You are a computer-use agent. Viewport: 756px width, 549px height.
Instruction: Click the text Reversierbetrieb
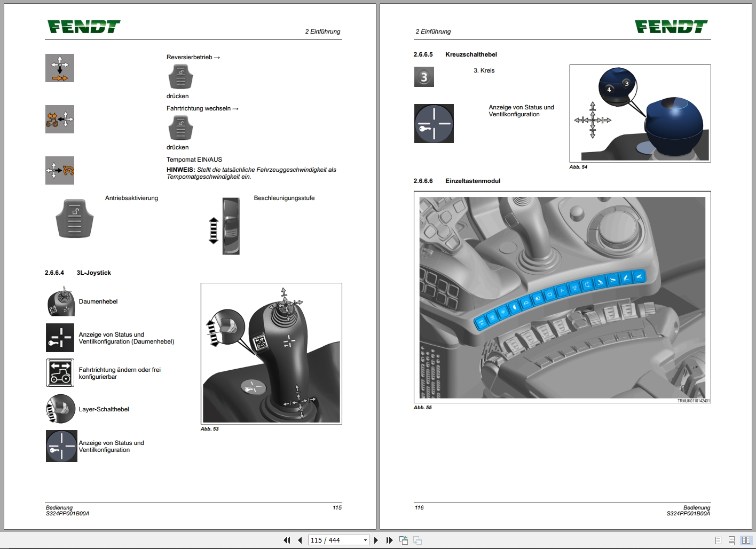coord(190,57)
